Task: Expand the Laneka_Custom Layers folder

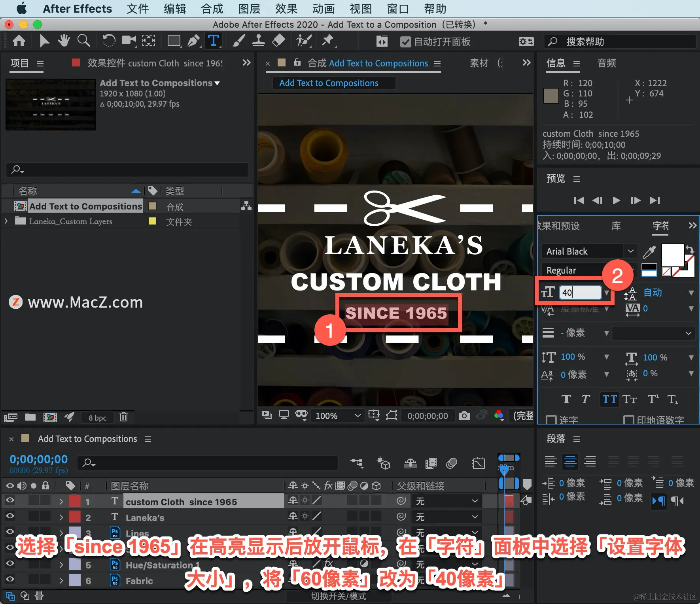Action: click(x=6, y=221)
